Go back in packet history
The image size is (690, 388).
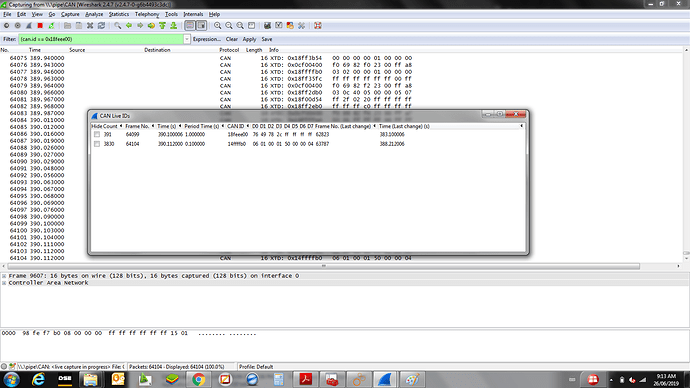[129, 26]
